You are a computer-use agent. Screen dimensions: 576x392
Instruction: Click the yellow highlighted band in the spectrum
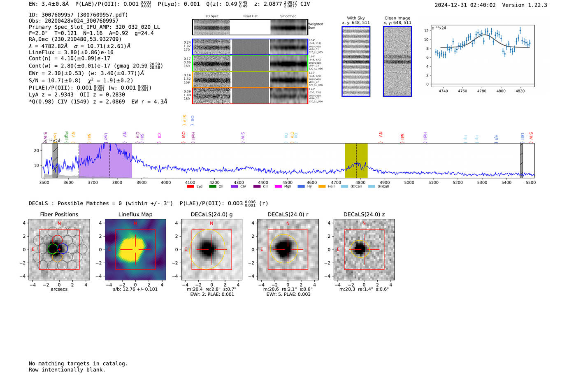click(x=356, y=160)
